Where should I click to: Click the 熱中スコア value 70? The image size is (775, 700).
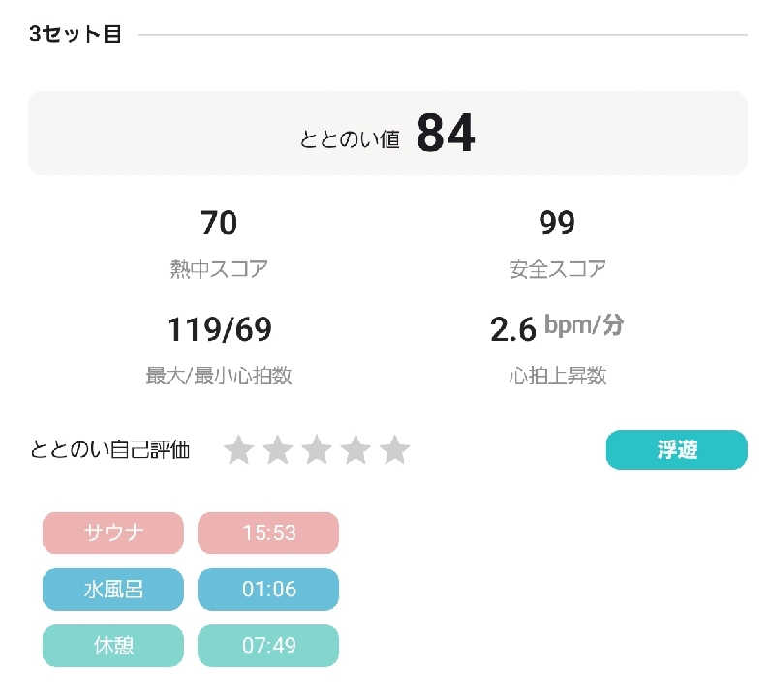click(218, 224)
